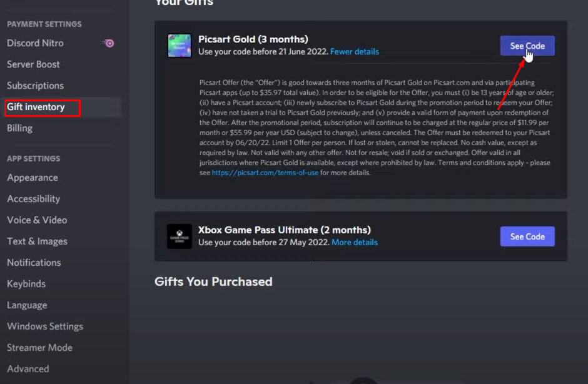See Code for Xbox Game Pass Ultimate
Viewport: 588px width, 384px height.
[x=527, y=236]
